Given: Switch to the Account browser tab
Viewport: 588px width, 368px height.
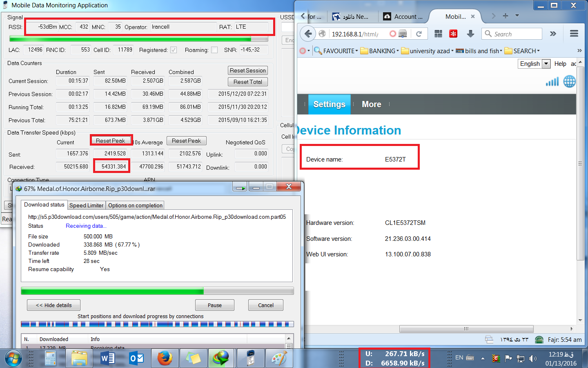Looking at the screenshot, I should pos(403,16).
